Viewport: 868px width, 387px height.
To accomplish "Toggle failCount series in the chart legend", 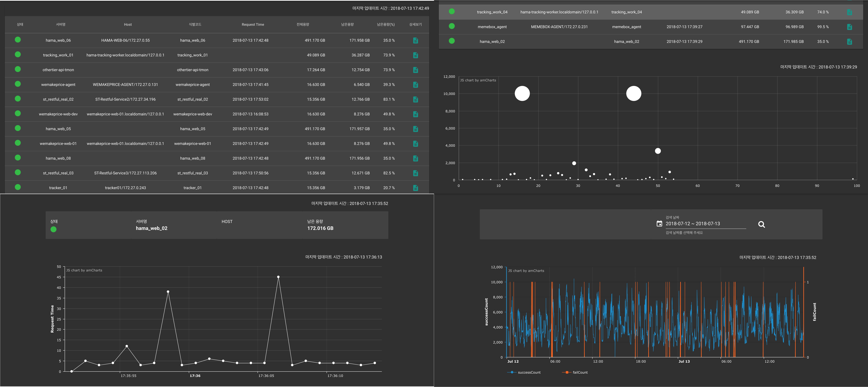I will click(x=575, y=372).
